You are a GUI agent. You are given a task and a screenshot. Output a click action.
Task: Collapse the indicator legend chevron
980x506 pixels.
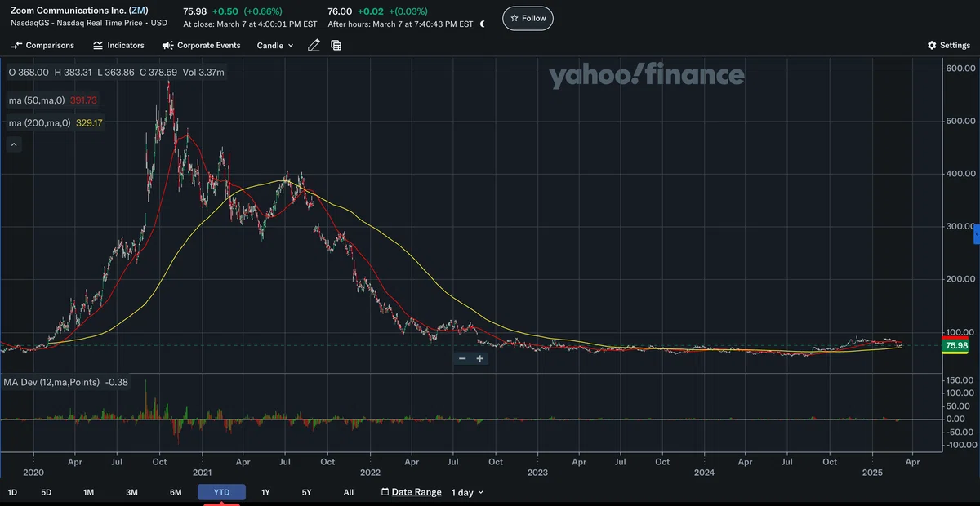pyautogui.click(x=13, y=144)
